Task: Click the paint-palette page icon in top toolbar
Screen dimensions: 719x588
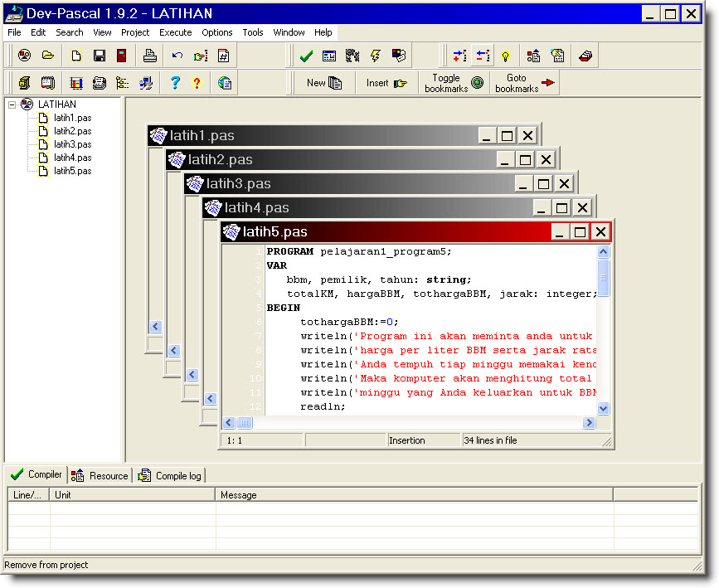Action: (557, 56)
